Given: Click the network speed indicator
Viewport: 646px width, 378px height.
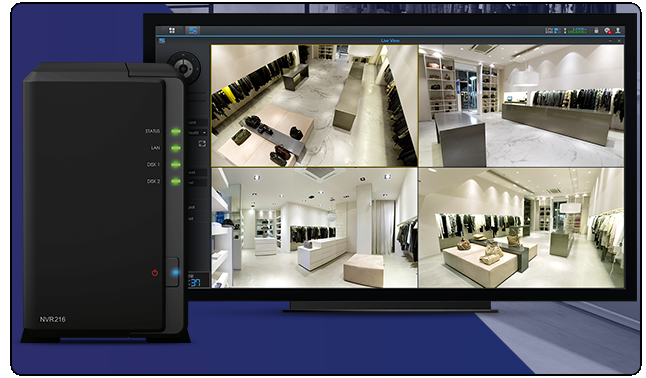Looking at the screenshot, I should coord(575,31).
